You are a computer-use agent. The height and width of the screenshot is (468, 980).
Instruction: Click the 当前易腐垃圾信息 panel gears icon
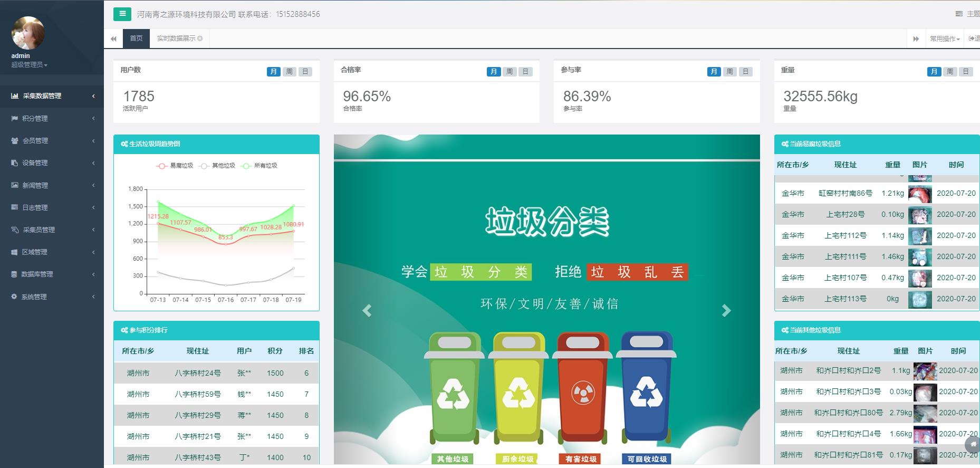coord(785,144)
